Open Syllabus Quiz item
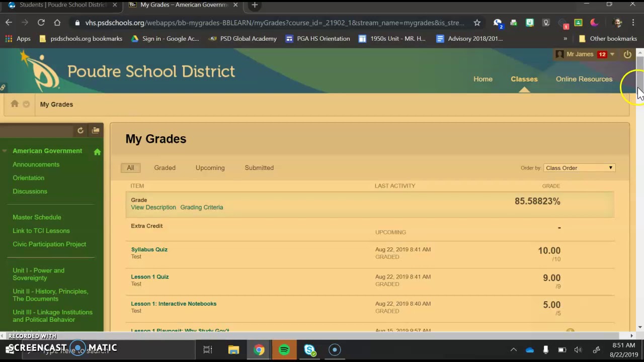644x362 pixels. (149, 249)
